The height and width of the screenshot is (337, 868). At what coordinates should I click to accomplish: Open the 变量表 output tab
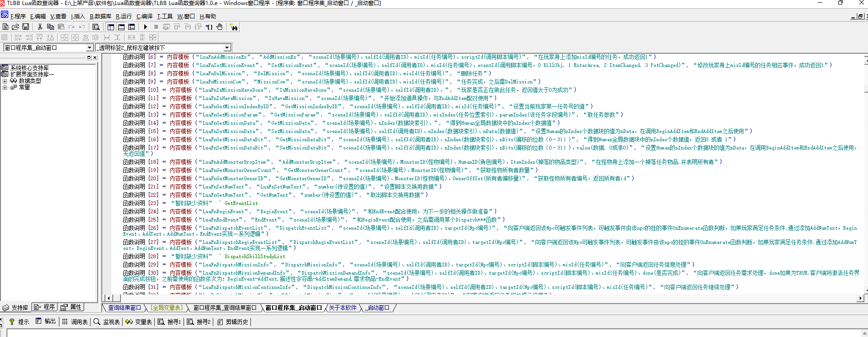(139, 322)
